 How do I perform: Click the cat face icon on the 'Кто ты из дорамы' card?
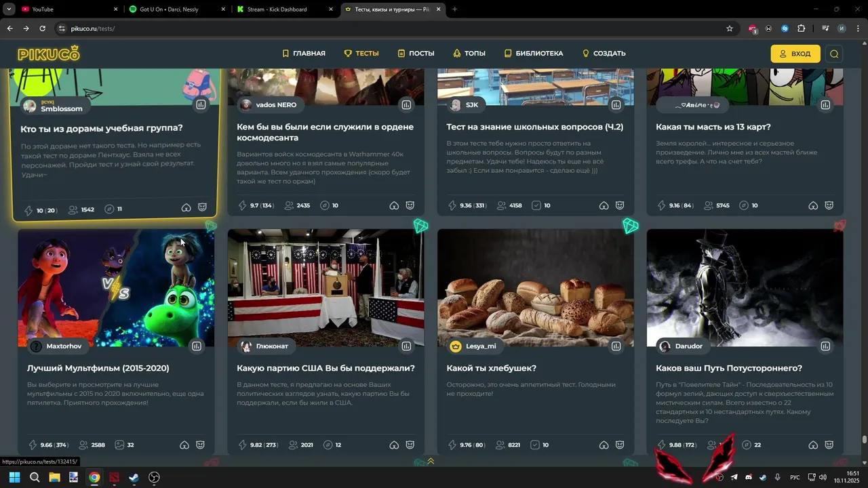click(202, 208)
